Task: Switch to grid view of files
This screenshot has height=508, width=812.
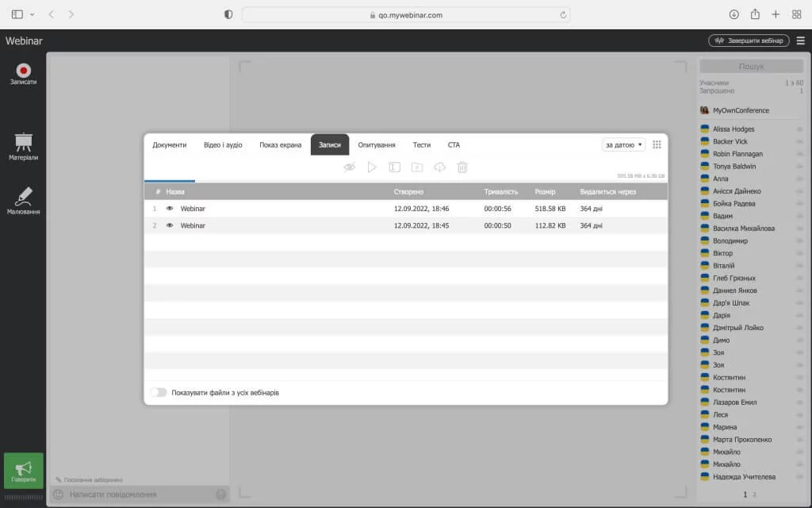Action: pyautogui.click(x=657, y=144)
